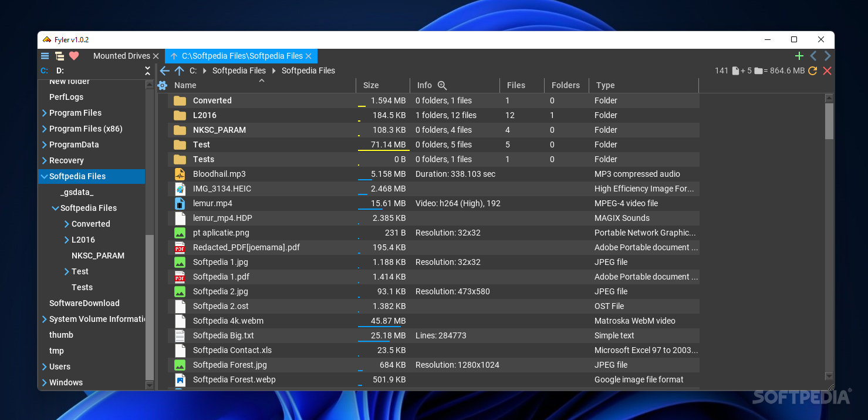Click the Softpedia 2.jpg image icon
Viewport: 868px width, 420px height.
pyautogui.click(x=180, y=291)
